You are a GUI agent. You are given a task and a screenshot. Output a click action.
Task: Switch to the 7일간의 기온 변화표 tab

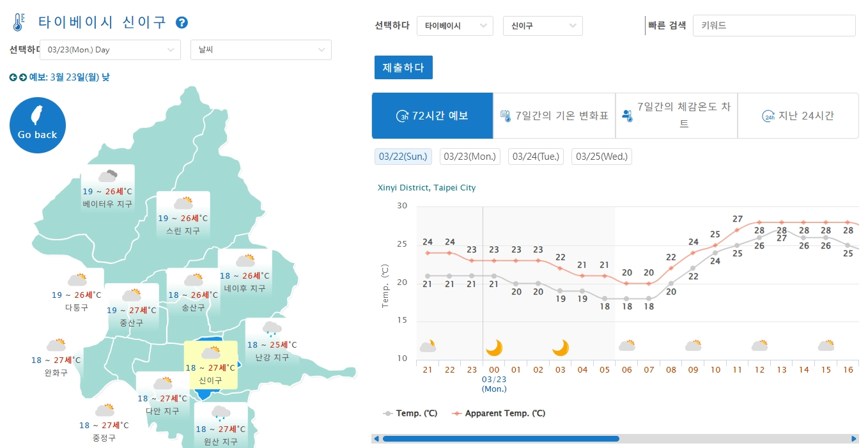[x=555, y=116]
